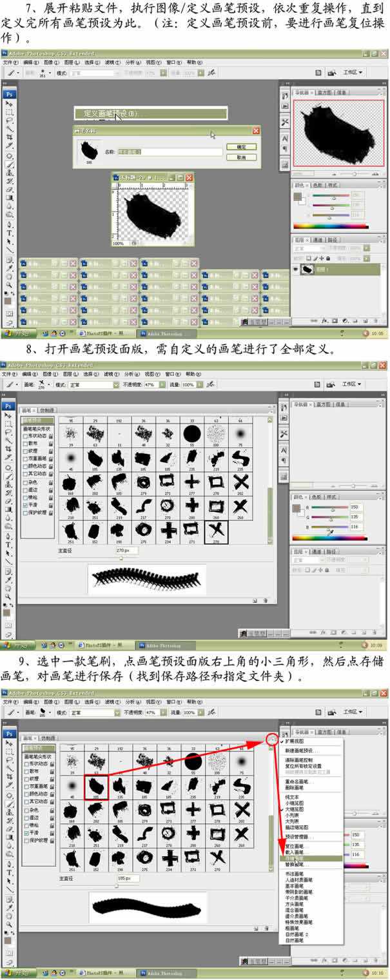
Task: Select the Move tool in step 8 toolbox
Action: [x=9, y=416]
